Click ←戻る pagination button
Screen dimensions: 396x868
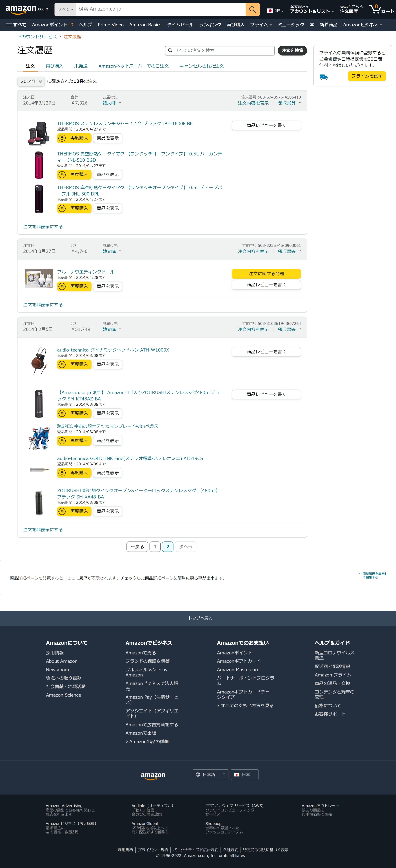[137, 547]
